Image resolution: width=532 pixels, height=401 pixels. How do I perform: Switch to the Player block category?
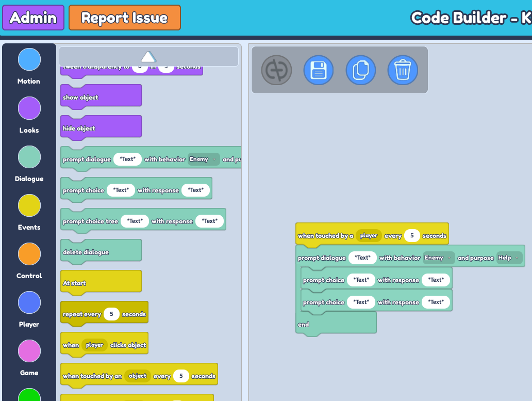tap(29, 302)
